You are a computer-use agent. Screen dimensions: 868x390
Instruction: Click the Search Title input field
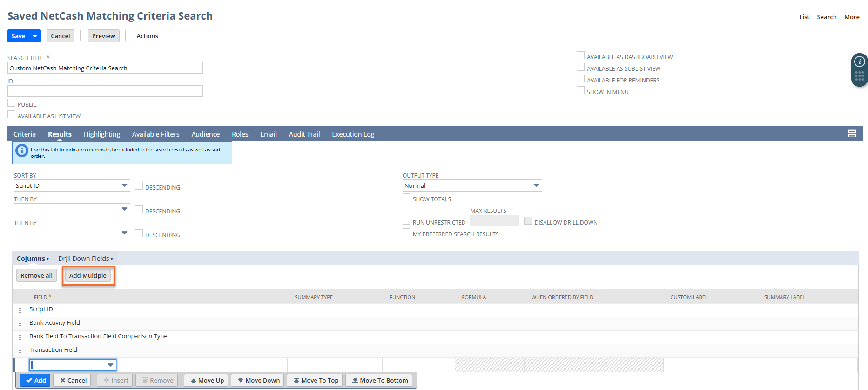[x=105, y=68]
